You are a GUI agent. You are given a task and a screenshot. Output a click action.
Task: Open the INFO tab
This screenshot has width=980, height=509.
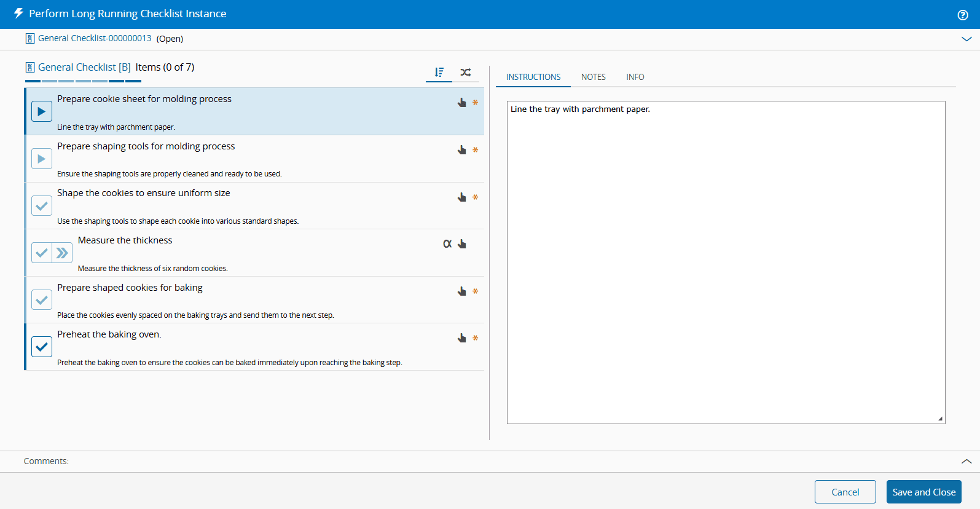(x=635, y=77)
